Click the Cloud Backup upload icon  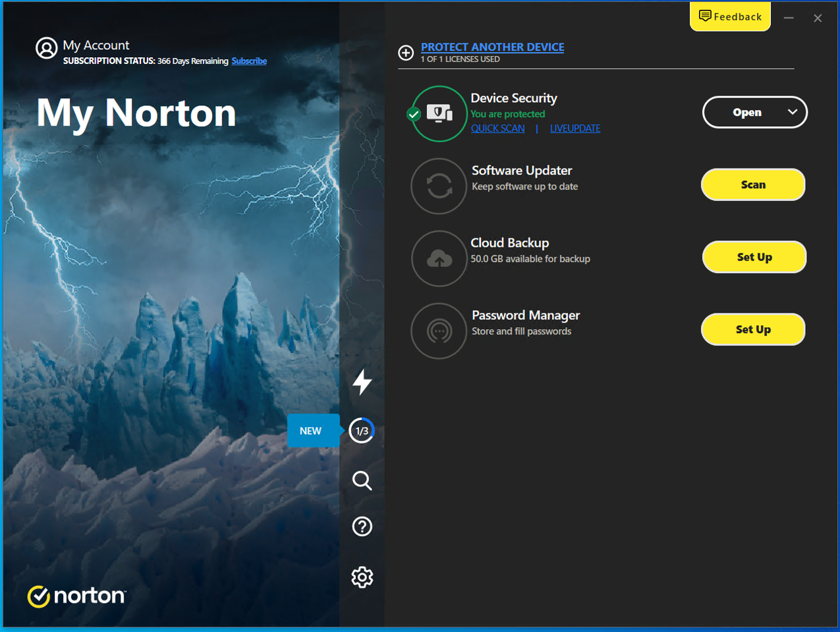(x=439, y=259)
